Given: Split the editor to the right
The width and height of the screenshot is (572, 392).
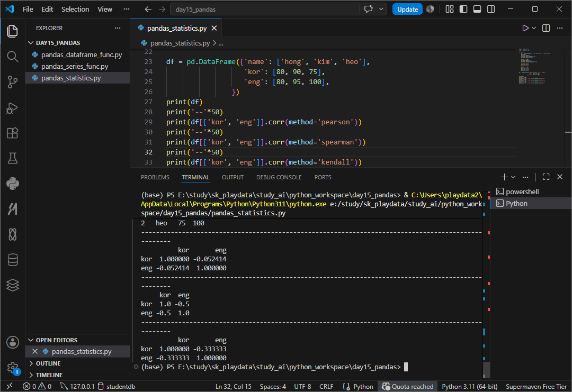Looking at the screenshot, I should tap(546, 28).
